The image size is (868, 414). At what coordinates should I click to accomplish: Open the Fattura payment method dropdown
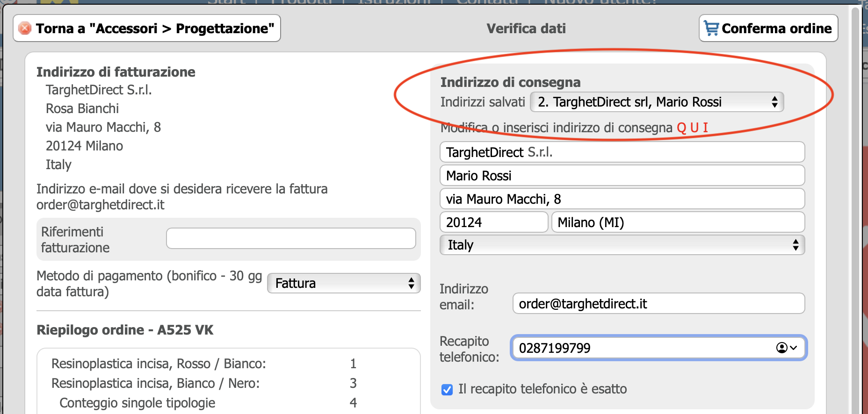click(344, 283)
